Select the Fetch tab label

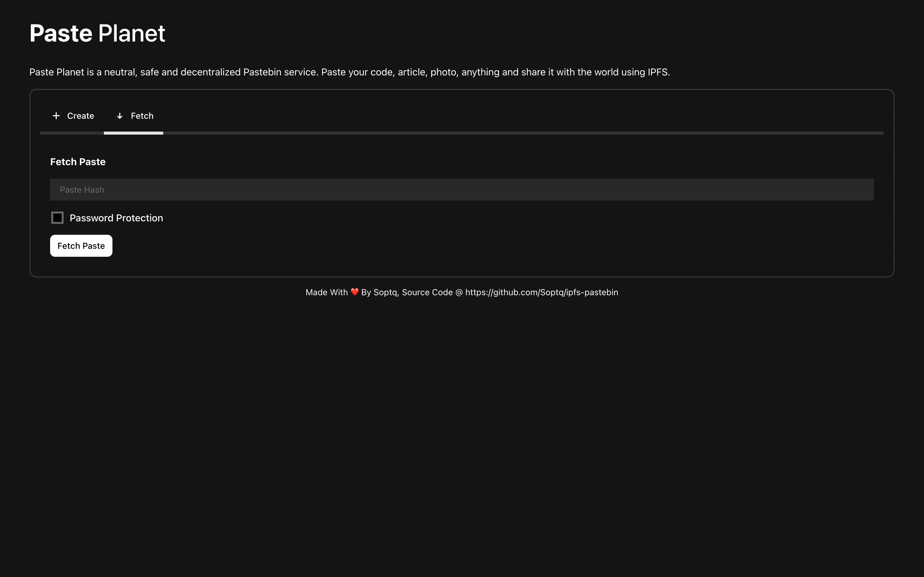point(142,116)
